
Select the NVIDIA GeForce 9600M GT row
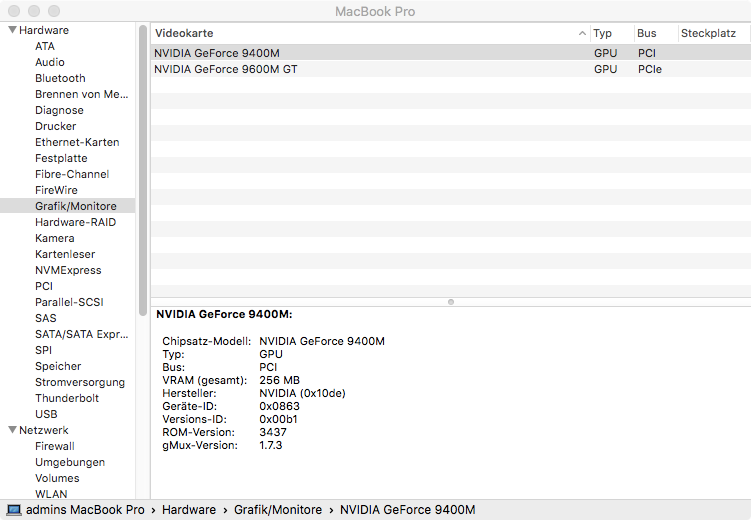[451, 69]
